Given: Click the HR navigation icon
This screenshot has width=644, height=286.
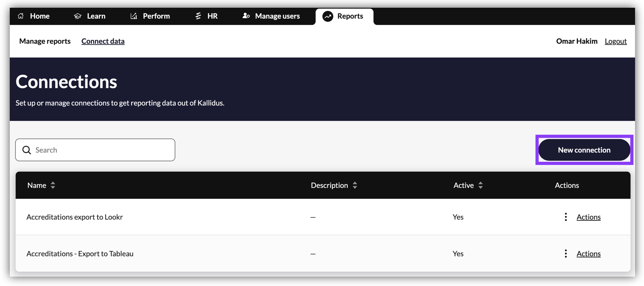Looking at the screenshot, I should pos(198,16).
